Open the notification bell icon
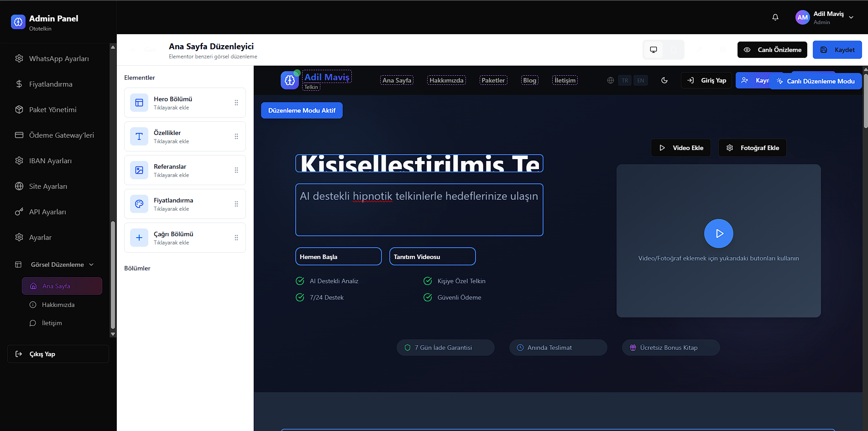The image size is (868, 431). [775, 17]
